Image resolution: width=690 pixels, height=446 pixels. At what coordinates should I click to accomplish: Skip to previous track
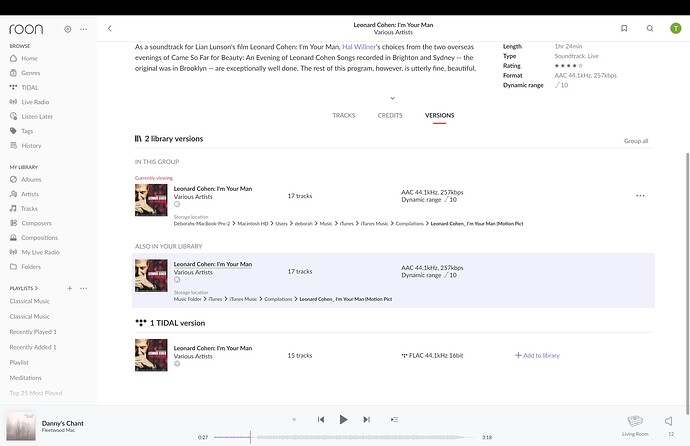click(x=321, y=420)
